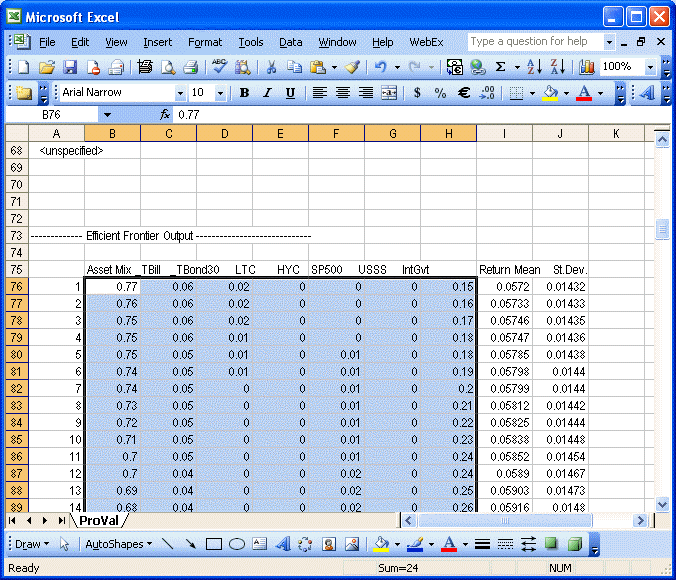Toggle Bold formatting
676x580 pixels.
(x=244, y=93)
